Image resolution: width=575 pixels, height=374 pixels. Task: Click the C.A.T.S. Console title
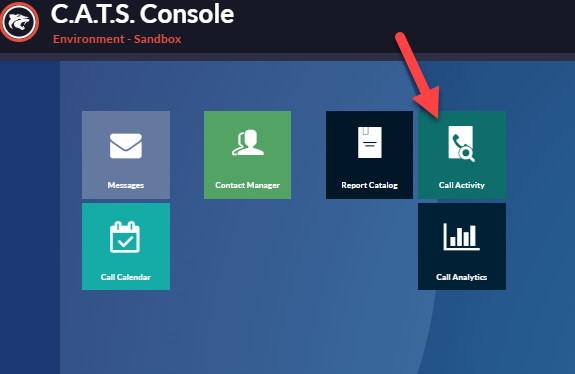click(x=142, y=14)
